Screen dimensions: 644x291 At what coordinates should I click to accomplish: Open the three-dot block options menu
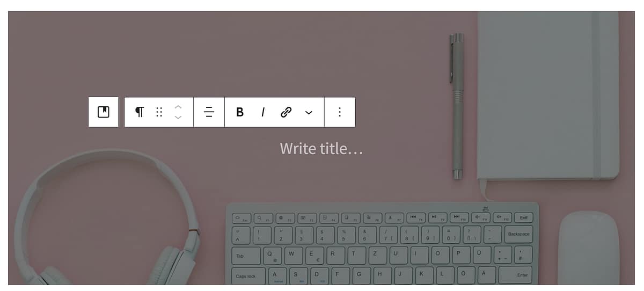pos(339,112)
